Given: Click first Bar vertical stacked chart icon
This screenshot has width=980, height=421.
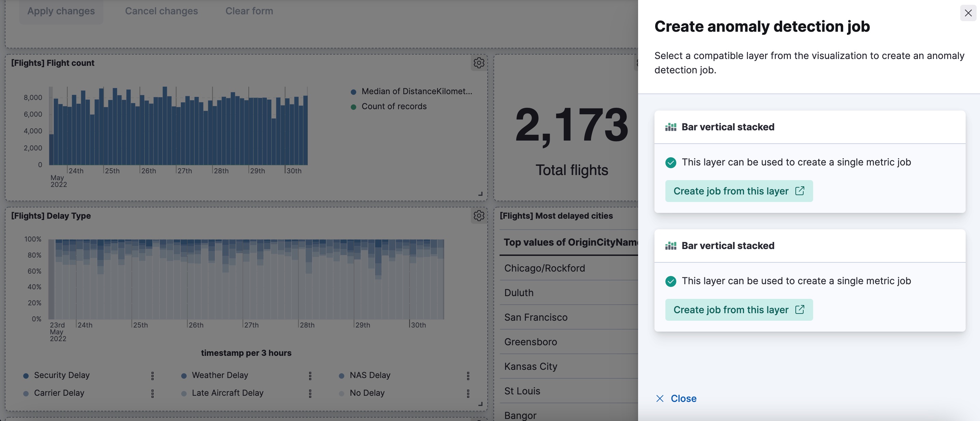Looking at the screenshot, I should click(x=670, y=127).
